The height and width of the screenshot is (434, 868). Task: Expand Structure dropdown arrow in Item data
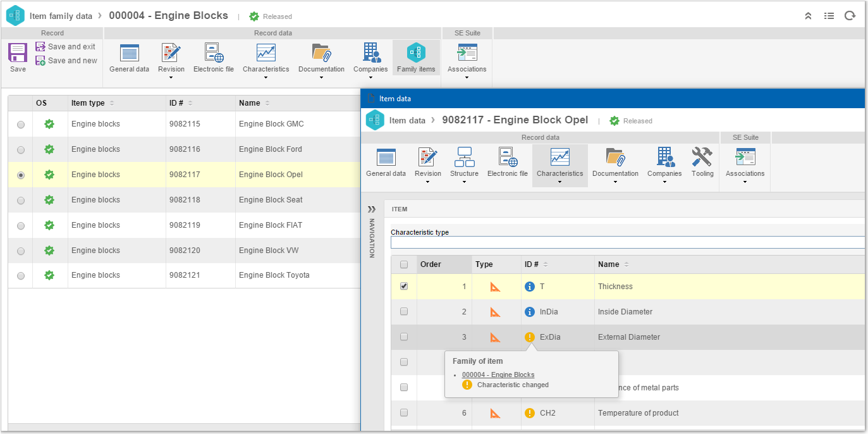pyautogui.click(x=464, y=182)
